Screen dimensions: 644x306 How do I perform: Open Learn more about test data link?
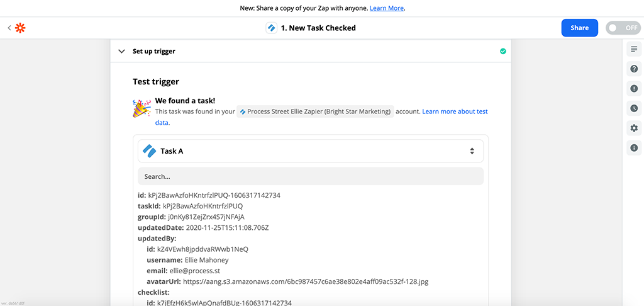coord(454,111)
